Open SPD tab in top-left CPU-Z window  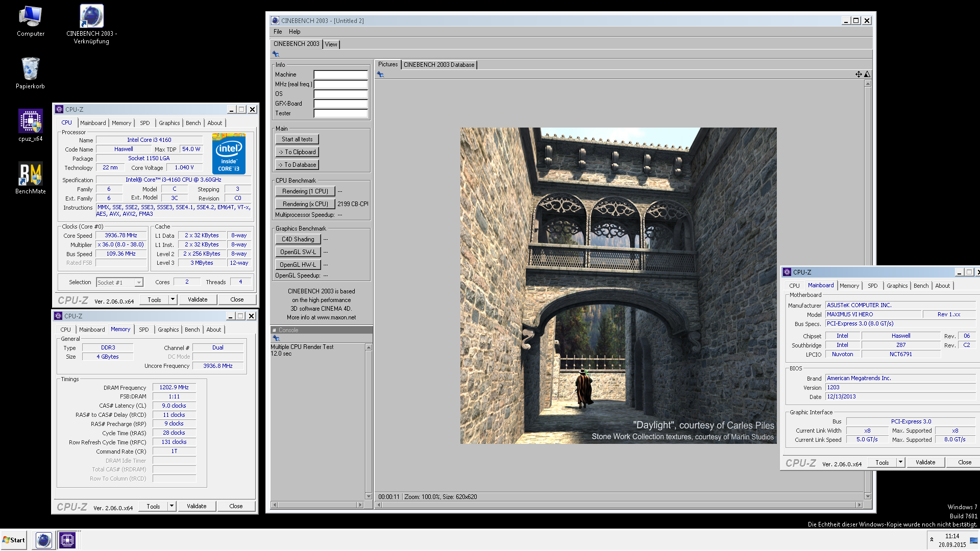145,123
